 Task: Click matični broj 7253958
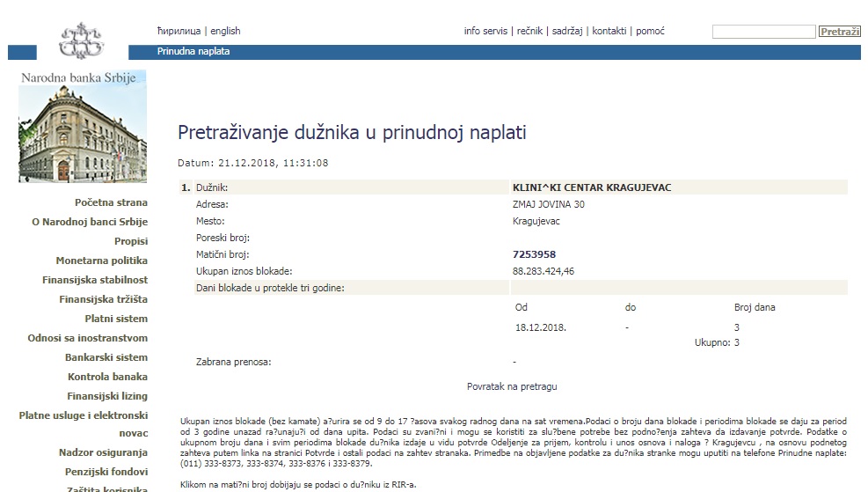coord(534,254)
